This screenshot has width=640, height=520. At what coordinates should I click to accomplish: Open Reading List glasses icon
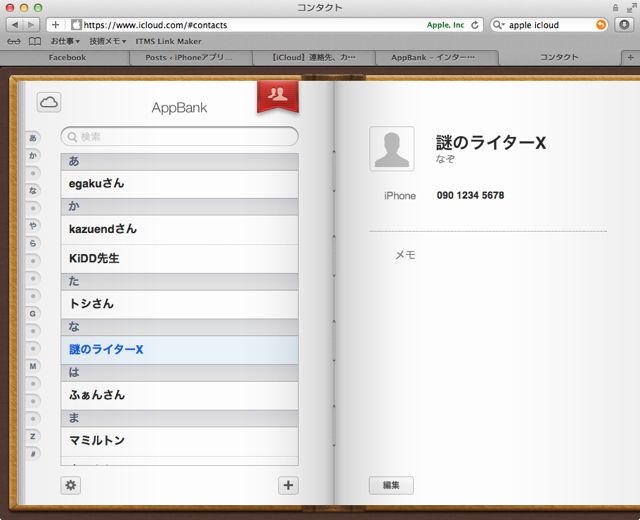click(14, 41)
